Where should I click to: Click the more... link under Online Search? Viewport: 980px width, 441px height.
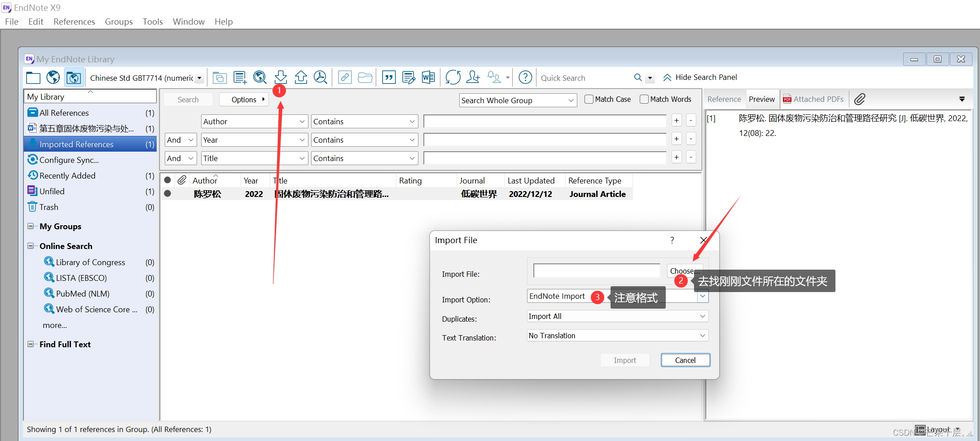pyautogui.click(x=55, y=325)
